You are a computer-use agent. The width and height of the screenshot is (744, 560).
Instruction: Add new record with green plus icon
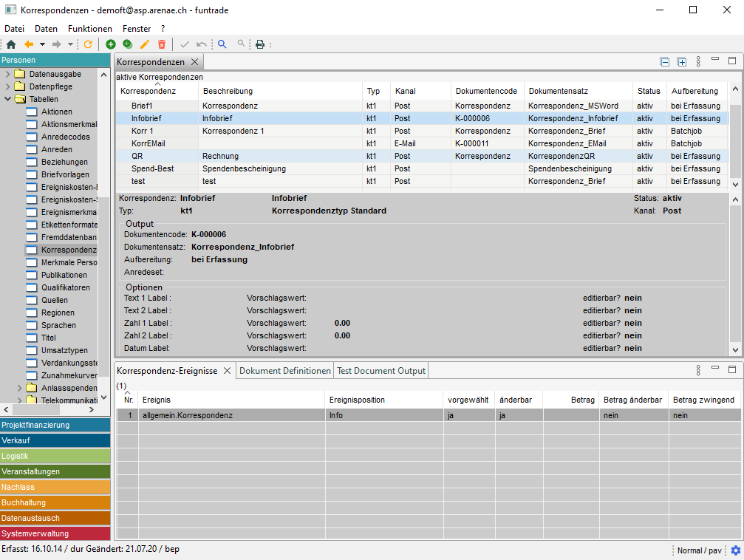point(111,44)
